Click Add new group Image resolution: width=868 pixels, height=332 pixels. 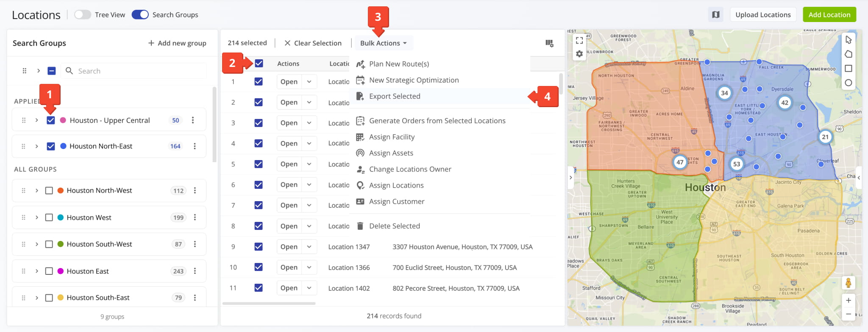click(x=177, y=43)
